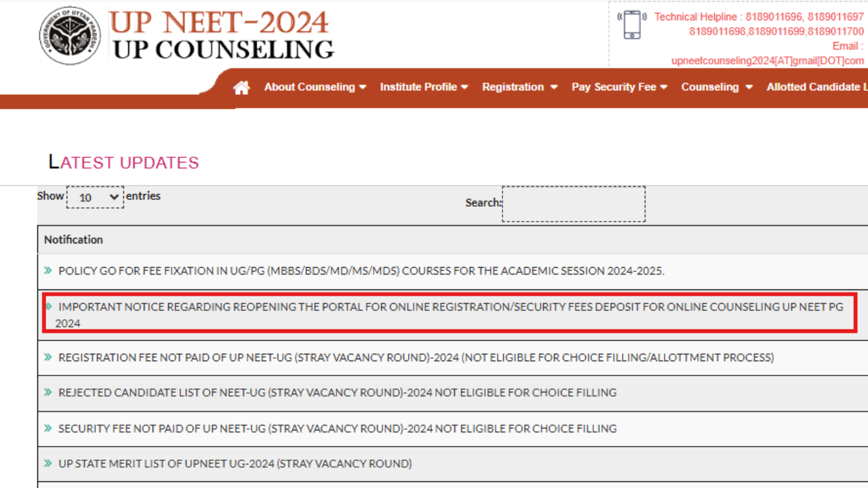Open the IMPORTANT NOTICE reopening portal link

[x=339, y=306]
